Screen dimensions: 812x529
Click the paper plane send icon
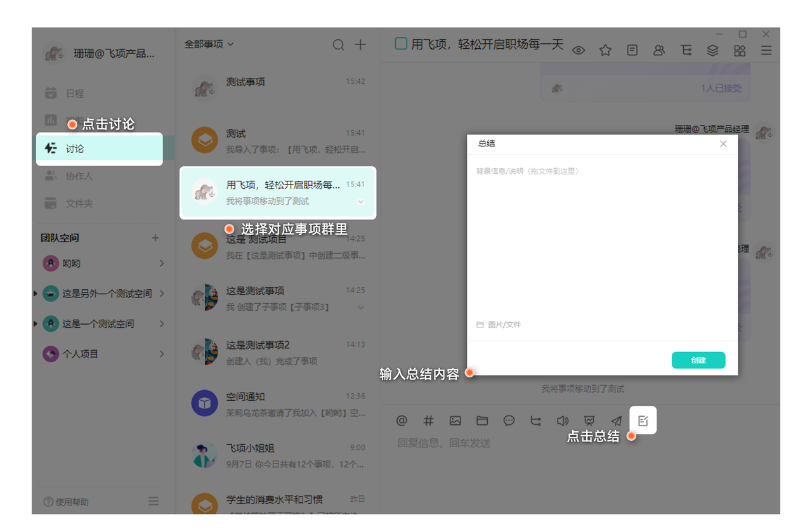(x=616, y=421)
